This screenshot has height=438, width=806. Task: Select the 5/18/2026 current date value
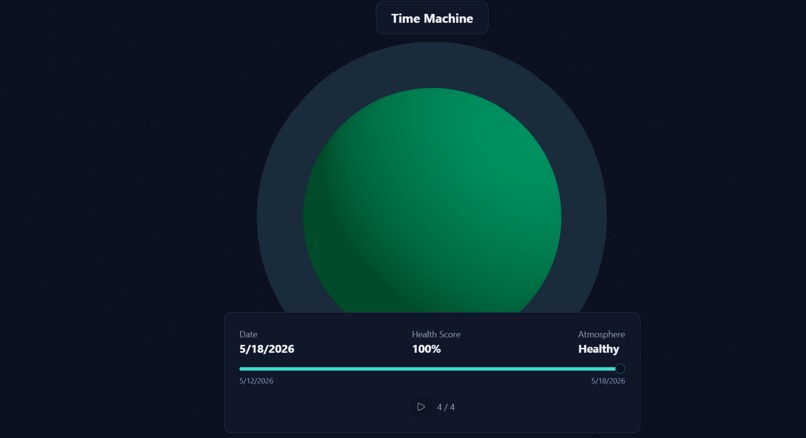tap(267, 349)
